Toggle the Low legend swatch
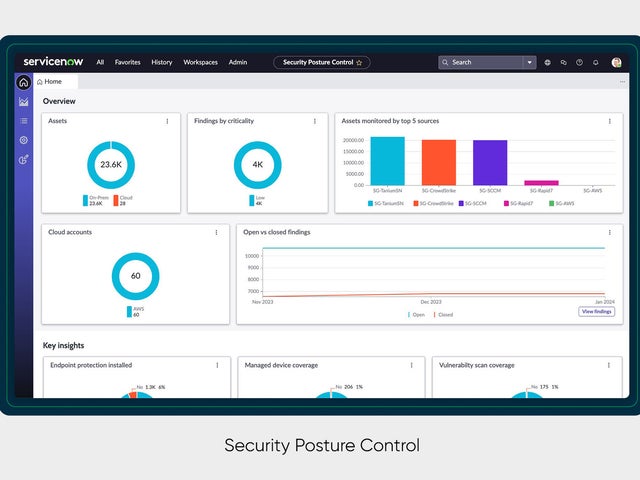 click(x=251, y=200)
